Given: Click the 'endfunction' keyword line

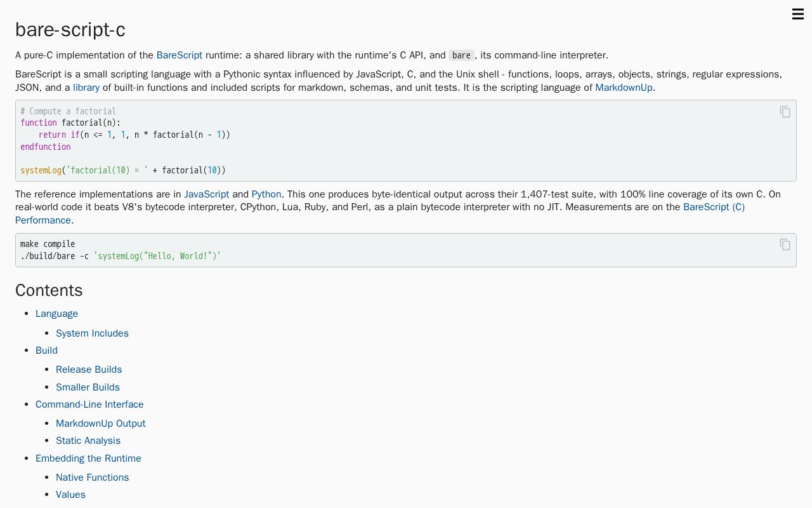Looking at the screenshot, I should 46,147.
